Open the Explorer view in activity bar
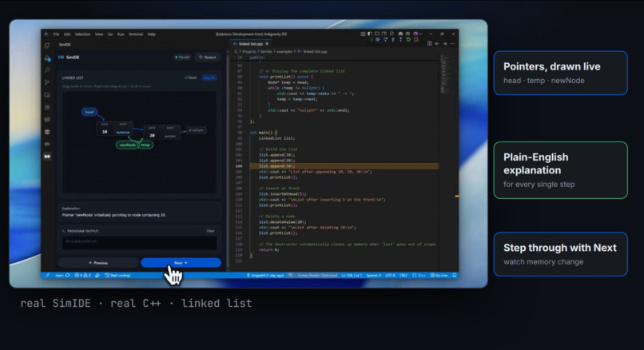This screenshot has width=644, height=350. (47, 46)
